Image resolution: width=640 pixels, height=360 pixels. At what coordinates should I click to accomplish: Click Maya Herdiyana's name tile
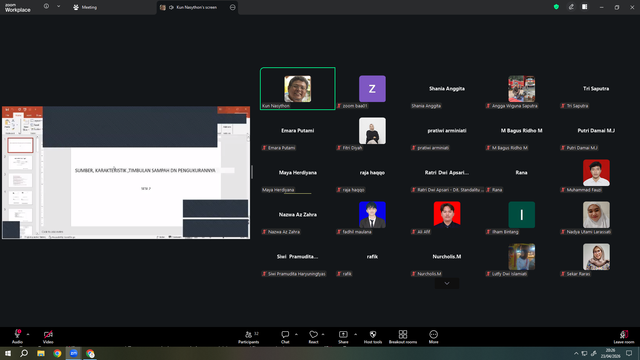298,173
